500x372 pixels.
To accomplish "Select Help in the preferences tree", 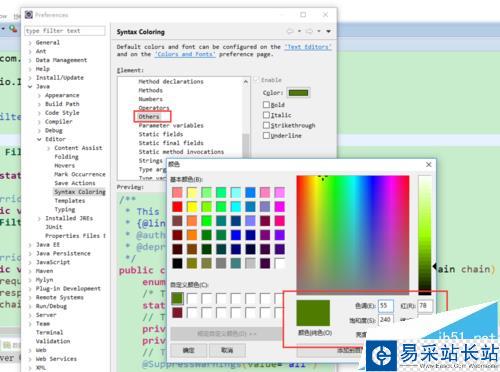I will tap(43, 69).
